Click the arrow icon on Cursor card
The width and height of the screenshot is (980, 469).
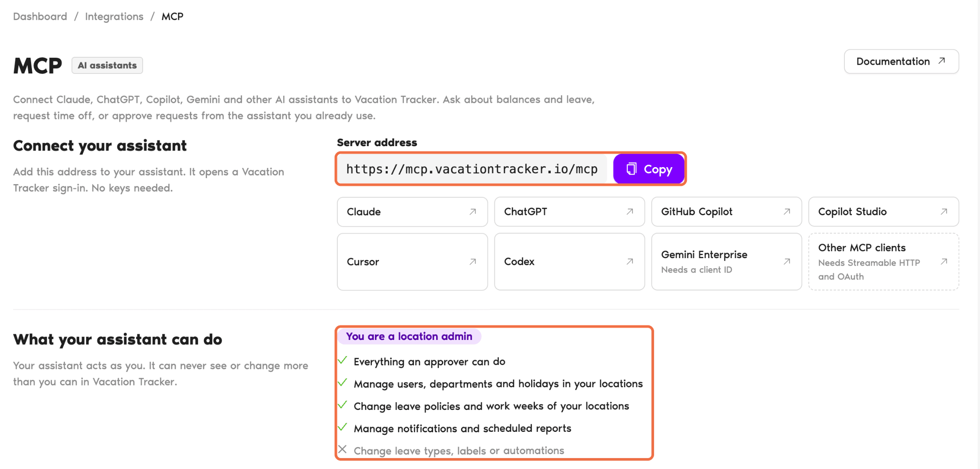click(x=472, y=262)
